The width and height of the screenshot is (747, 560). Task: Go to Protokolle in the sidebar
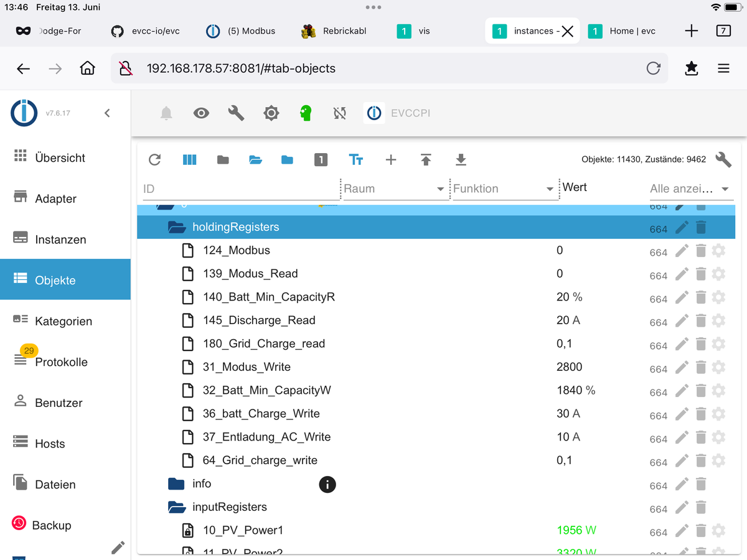click(x=61, y=362)
